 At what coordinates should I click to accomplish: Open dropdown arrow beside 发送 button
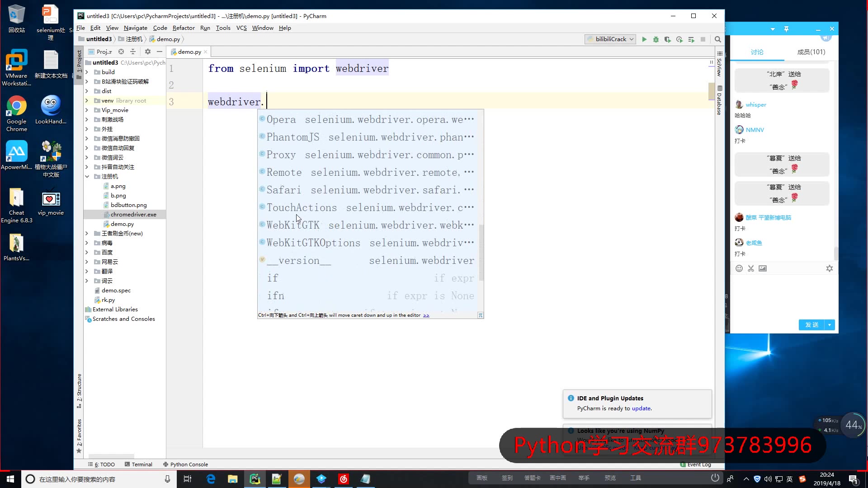(830, 325)
